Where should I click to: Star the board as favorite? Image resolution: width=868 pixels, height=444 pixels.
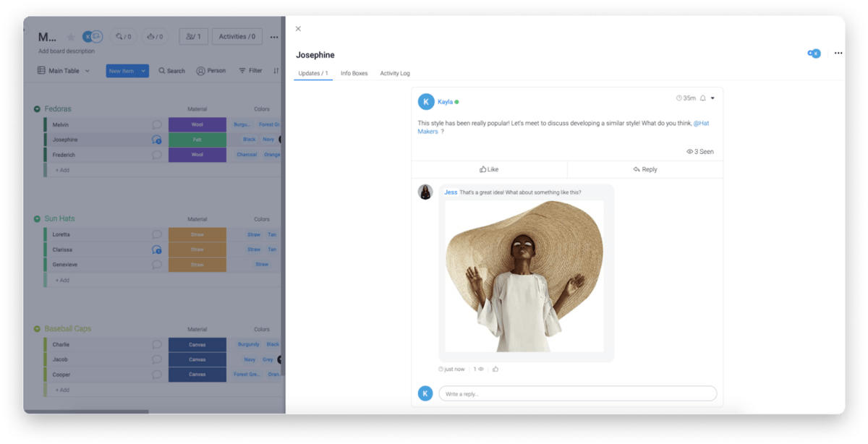(x=71, y=37)
